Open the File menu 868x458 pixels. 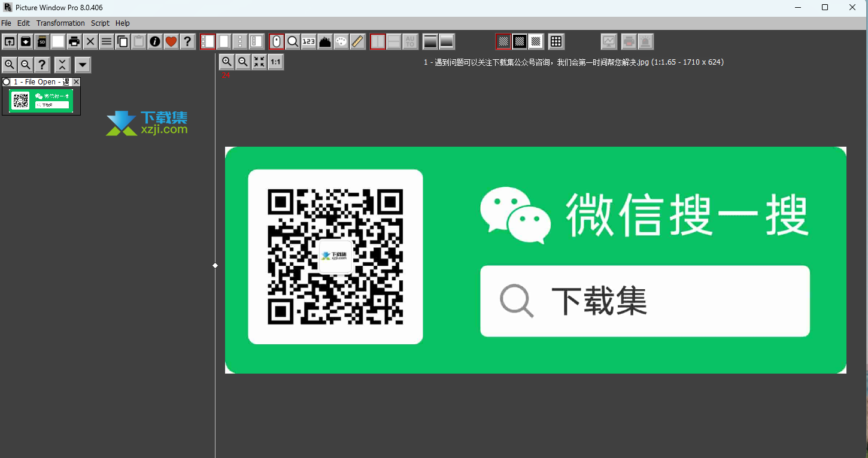click(6, 23)
